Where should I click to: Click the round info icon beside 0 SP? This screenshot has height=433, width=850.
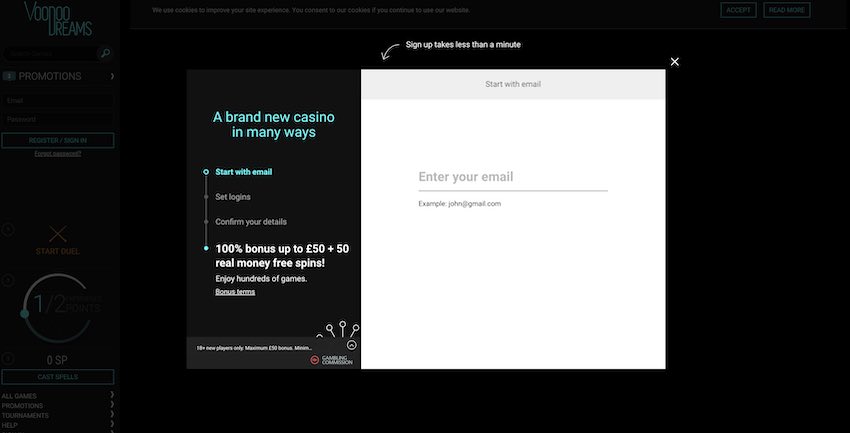point(8,359)
